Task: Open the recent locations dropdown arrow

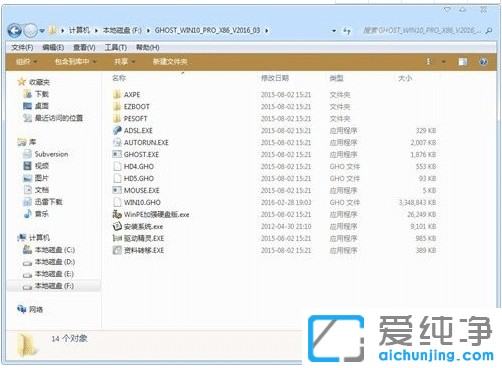Action: (x=42, y=31)
